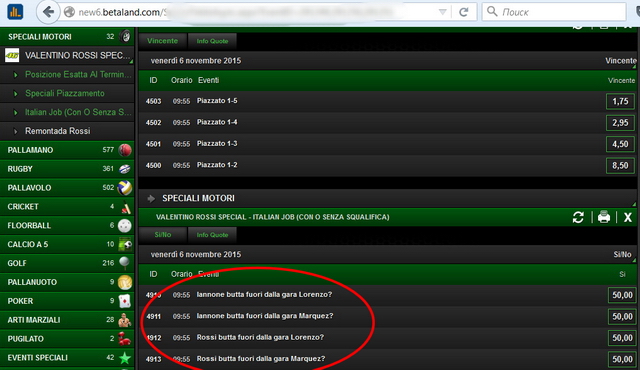The image size is (640, 370).
Task: Select Golf in the sports list
Action: (67, 263)
